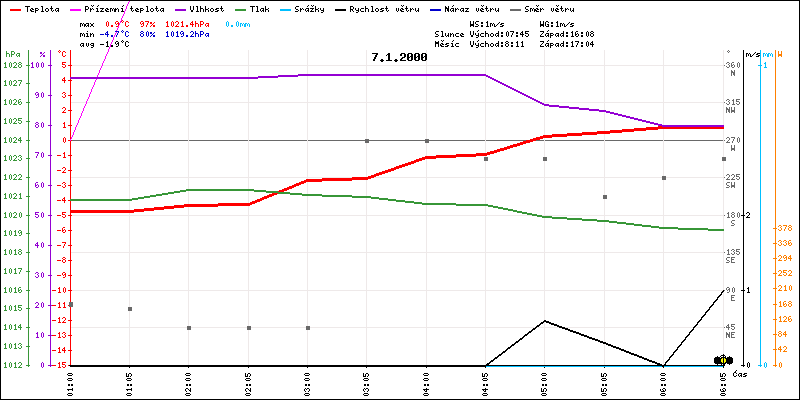Click the °C temperature axis label

pos(63,54)
